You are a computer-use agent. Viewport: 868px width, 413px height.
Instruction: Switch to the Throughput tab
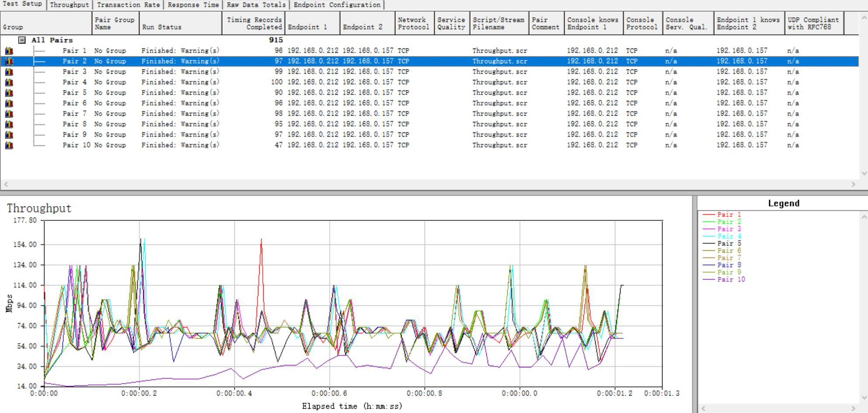pos(69,5)
